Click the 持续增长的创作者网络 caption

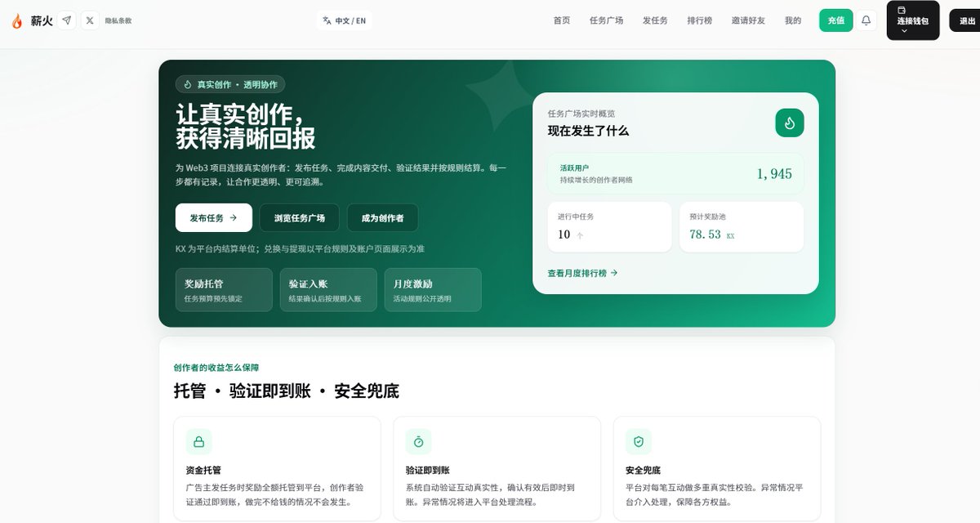[596, 180]
